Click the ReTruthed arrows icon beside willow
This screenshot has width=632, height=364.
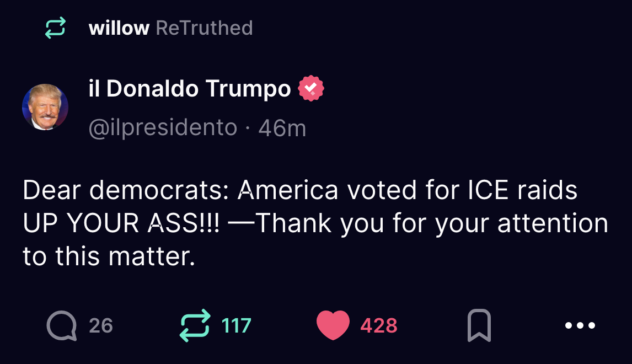pyautogui.click(x=55, y=28)
